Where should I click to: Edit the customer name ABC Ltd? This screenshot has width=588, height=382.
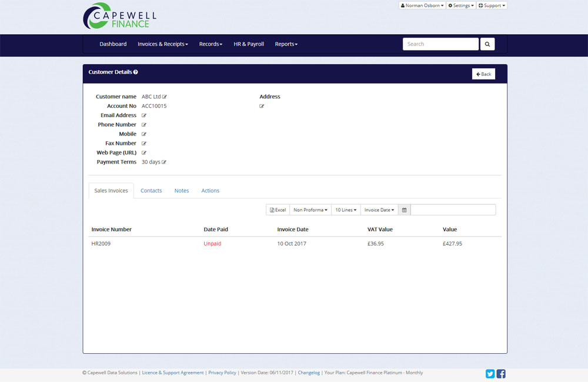(164, 97)
